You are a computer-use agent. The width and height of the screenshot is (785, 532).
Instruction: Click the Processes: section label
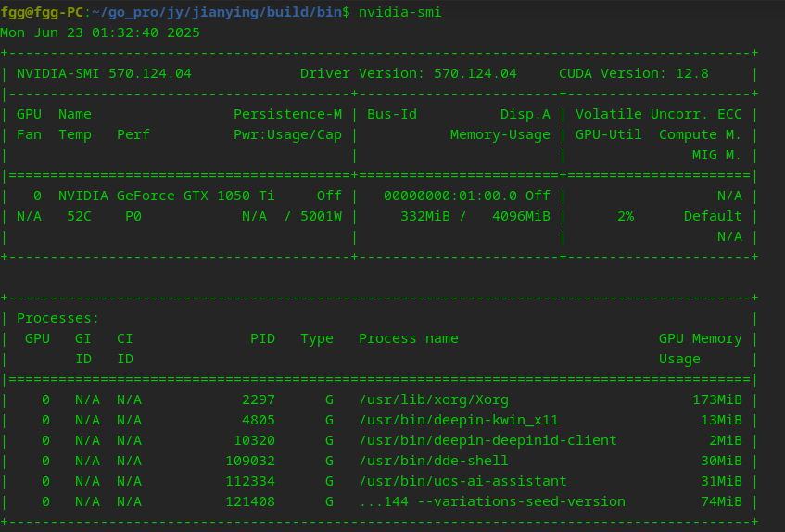58,318
